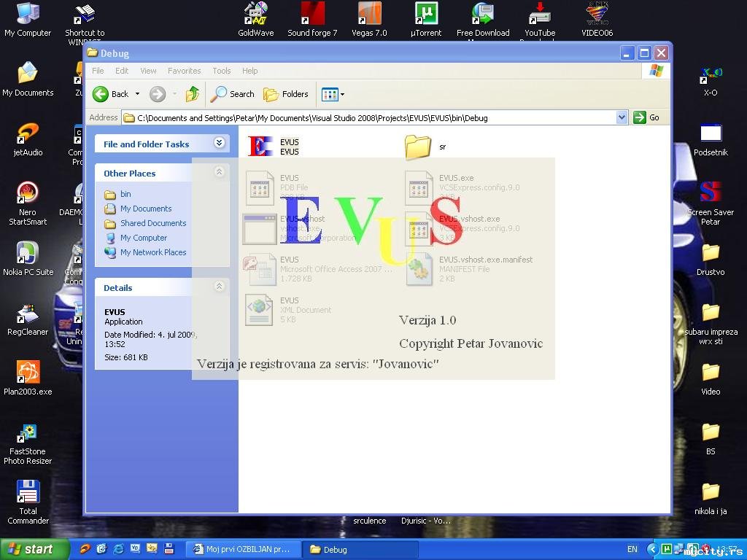Open X-O game desktop shortcut
The width and height of the screenshot is (747, 560).
coord(711,81)
